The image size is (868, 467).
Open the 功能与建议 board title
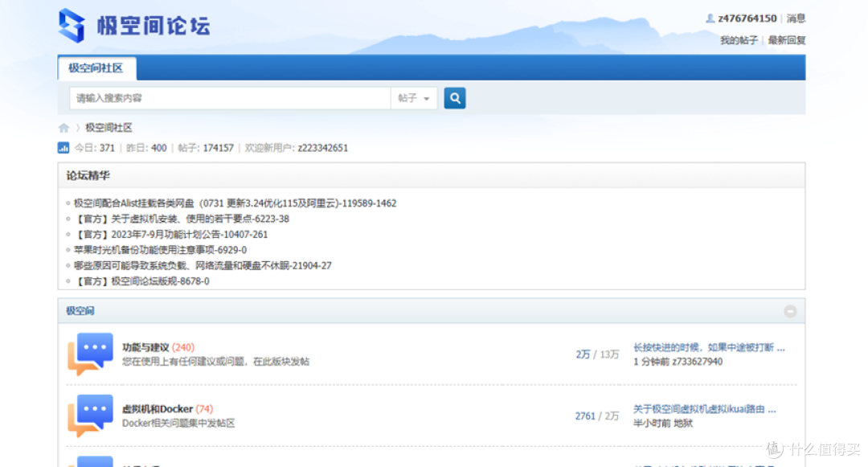click(145, 347)
